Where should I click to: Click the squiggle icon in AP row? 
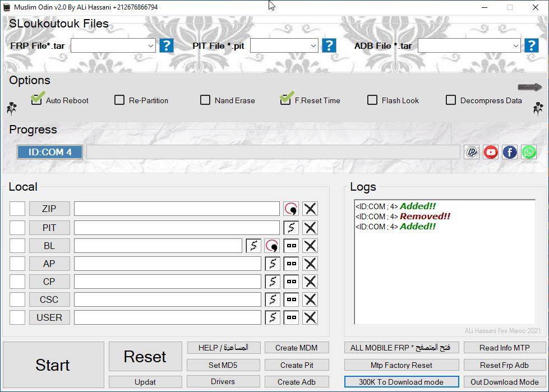point(273,264)
